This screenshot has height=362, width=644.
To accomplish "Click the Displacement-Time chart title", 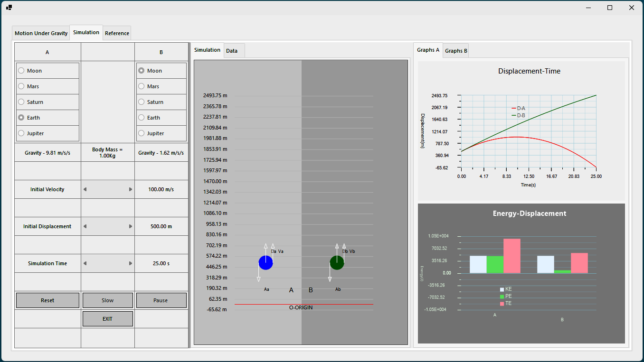I will tap(529, 71).
